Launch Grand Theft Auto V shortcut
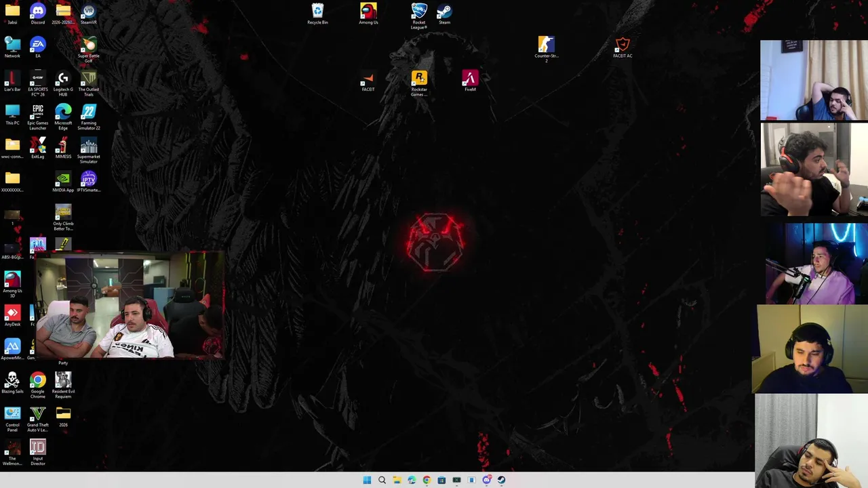The width and height of the screenshot is (868, 488). tap(38, 419)
